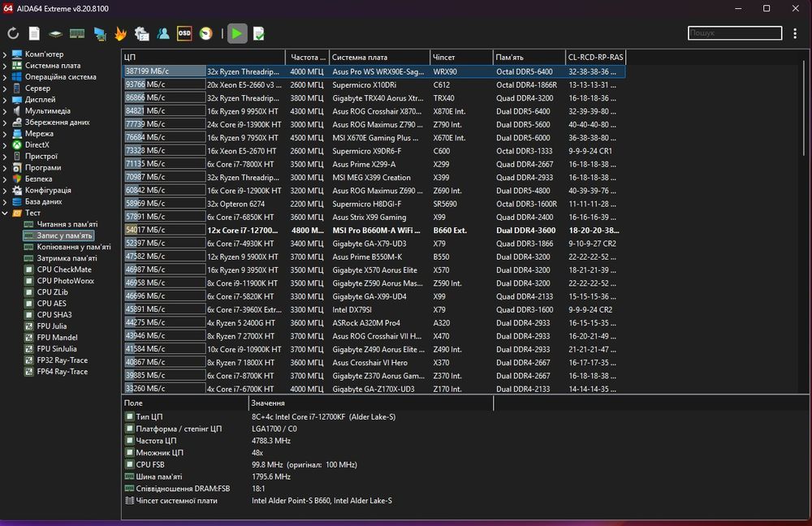This screenshot has height=526, width=812.
Task: Open the Report page icon in toolbar
Action: (34, 33)
